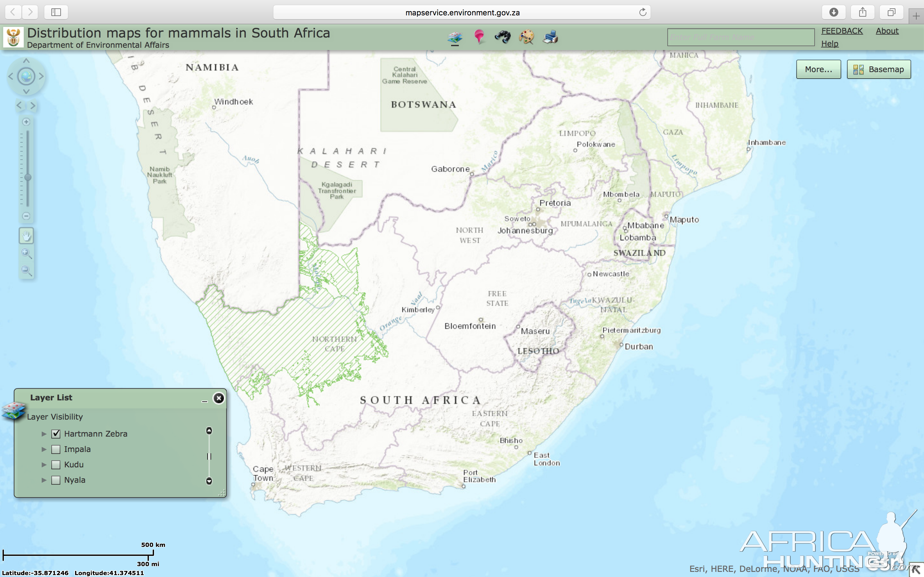
Task: Expand the Hartmann Zebra layer options
Action: pyautogui.click(x=43, y=433)
